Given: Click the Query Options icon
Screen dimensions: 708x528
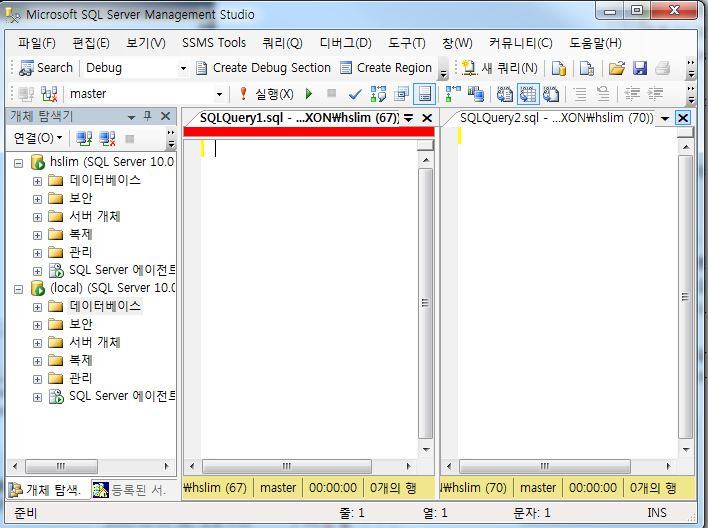Looking at the screenshot, I should (401, 94).
